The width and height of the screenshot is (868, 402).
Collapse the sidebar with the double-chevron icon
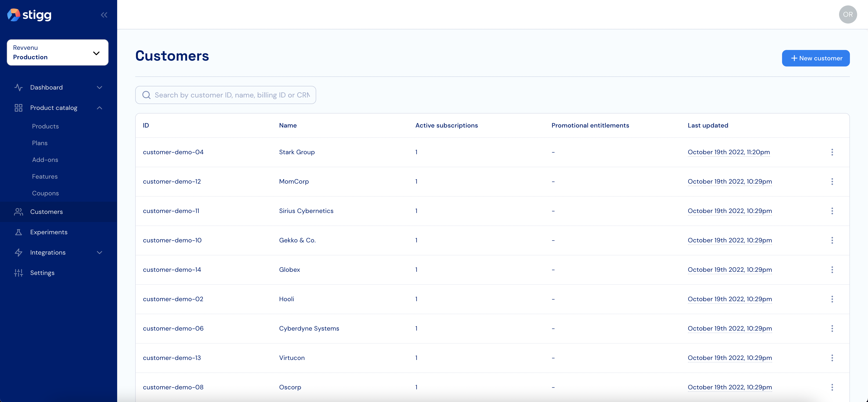coord(104,15)
